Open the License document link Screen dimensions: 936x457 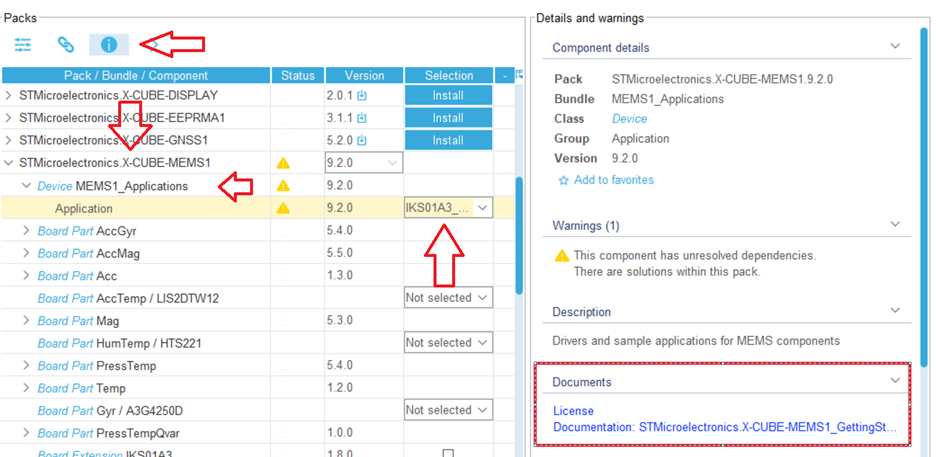click(x=573, y=411)
